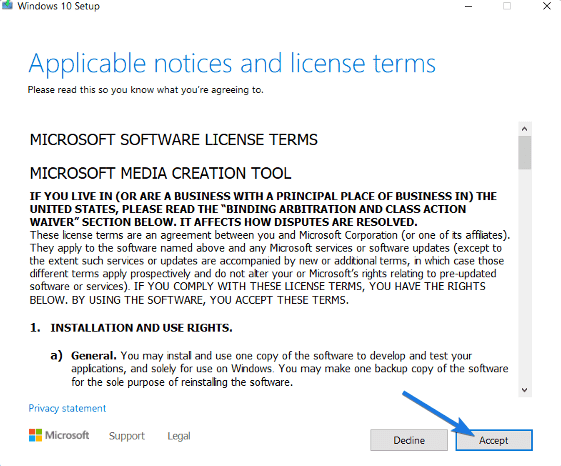Minimize the Windows 10 Setup window
561x466 pixels.
pyautogui.click(x=468, y=6)
